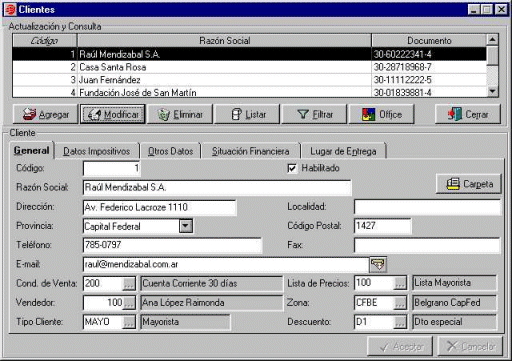Open the Office export icon button
The width and height of the screenshot is (512, 361).
coord(381,114)
